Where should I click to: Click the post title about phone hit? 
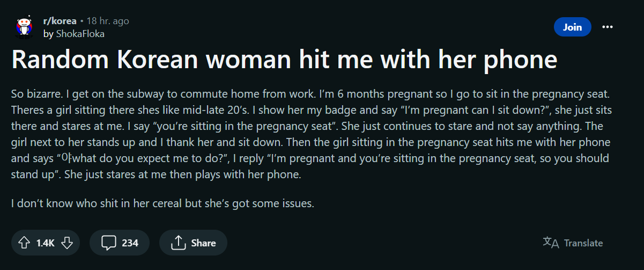[x=284, y=60]
